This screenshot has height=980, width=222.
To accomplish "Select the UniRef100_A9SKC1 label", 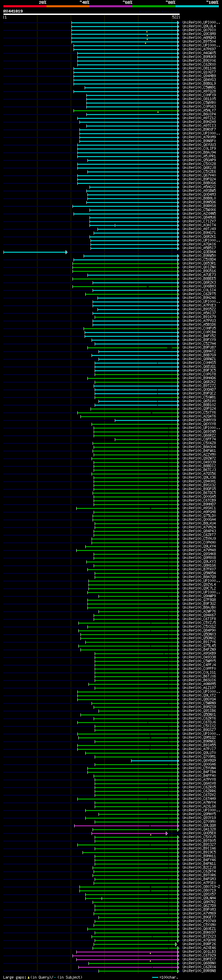I will 199,508.
